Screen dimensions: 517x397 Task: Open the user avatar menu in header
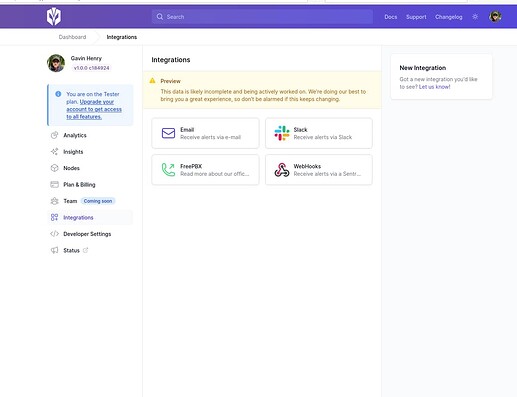(x=495, y=17)
